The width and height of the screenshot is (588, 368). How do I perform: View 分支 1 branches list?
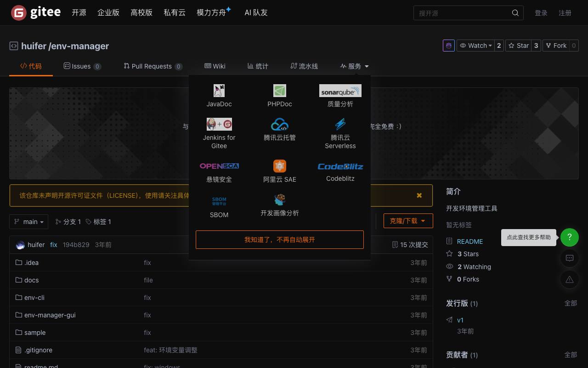click(68, 222)
